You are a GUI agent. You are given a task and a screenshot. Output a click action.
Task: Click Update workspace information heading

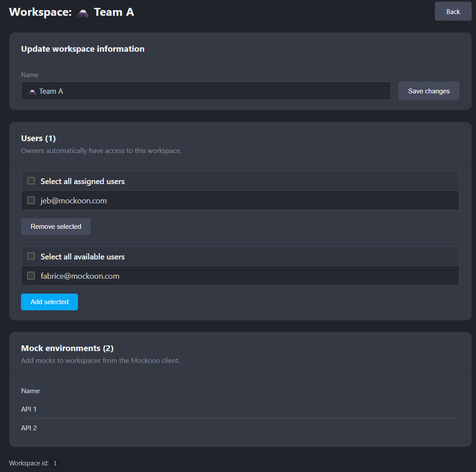[x=83, y=49]
